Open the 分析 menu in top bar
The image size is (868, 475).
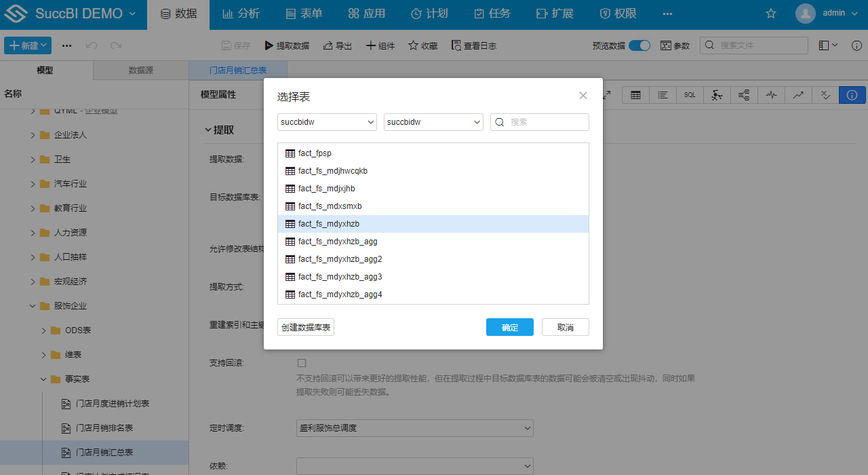point(241,13)
